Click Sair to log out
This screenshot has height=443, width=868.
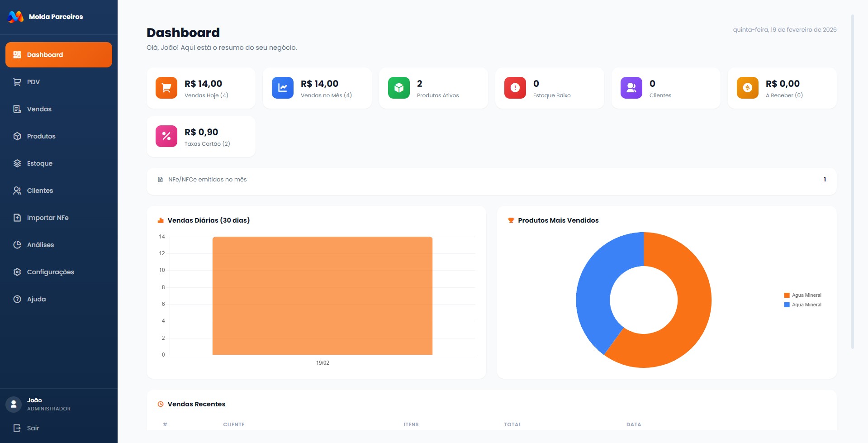(33, 428)
